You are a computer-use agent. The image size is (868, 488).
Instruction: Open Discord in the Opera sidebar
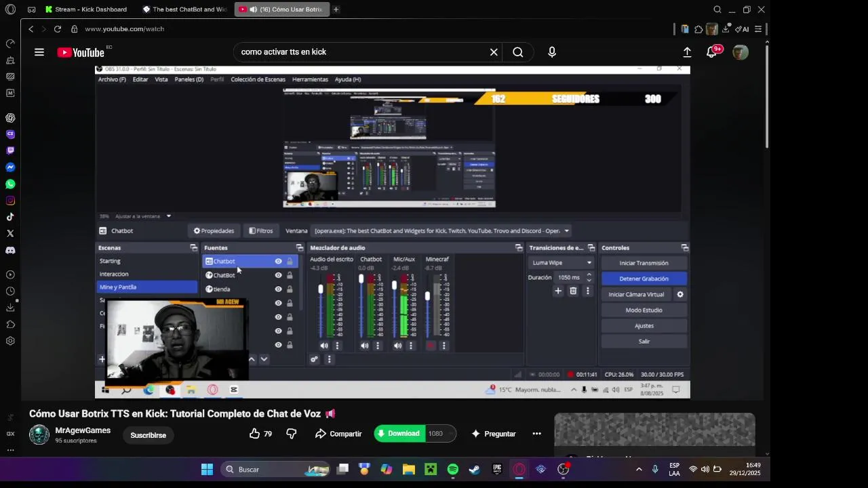tap(10, 250)
